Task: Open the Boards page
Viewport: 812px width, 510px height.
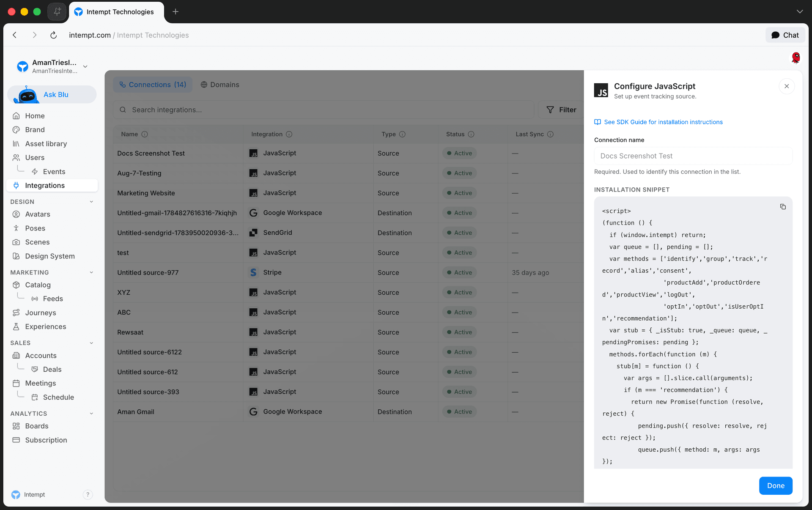Action: pyautogui.click(x=36, y=426)
